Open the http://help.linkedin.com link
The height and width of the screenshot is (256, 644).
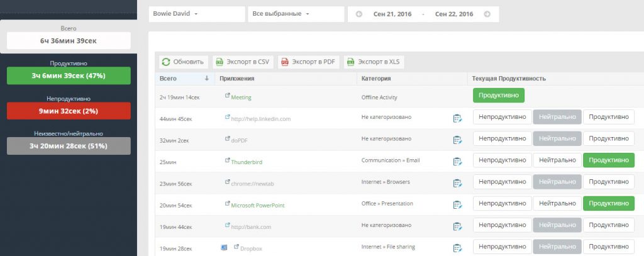[261, 119]
